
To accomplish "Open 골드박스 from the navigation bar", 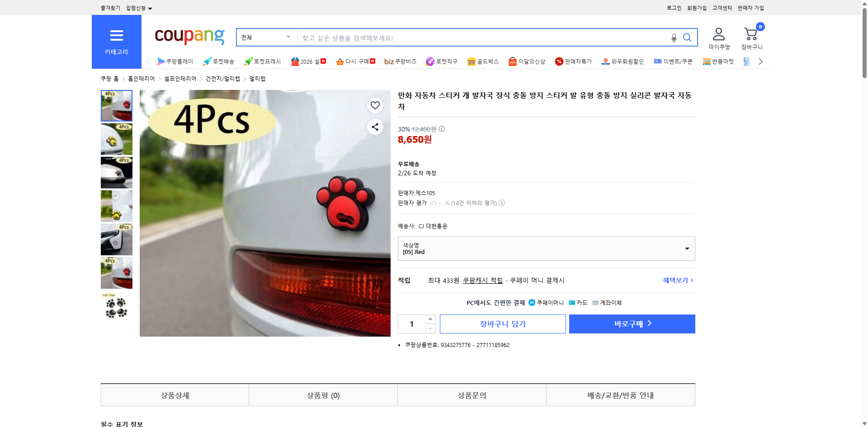I will pos(483,61).
